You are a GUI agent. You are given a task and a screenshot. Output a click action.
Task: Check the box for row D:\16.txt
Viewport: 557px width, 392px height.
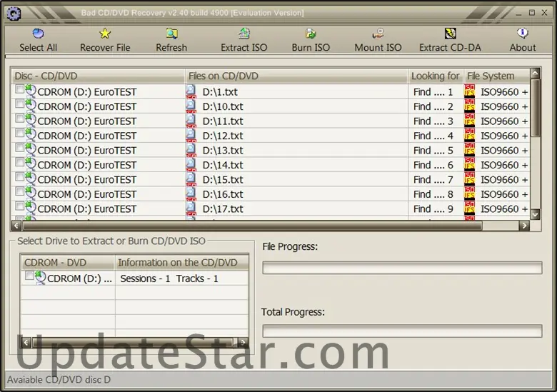19,191
